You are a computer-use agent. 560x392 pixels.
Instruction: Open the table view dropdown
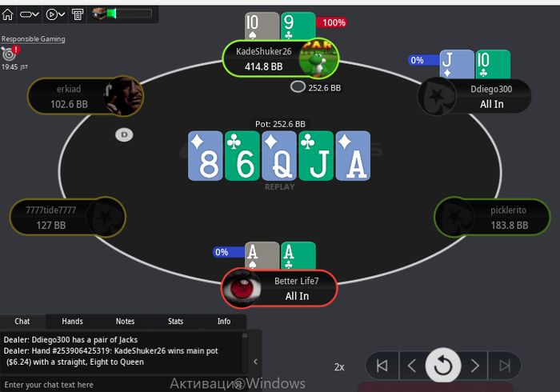[30, 14]
